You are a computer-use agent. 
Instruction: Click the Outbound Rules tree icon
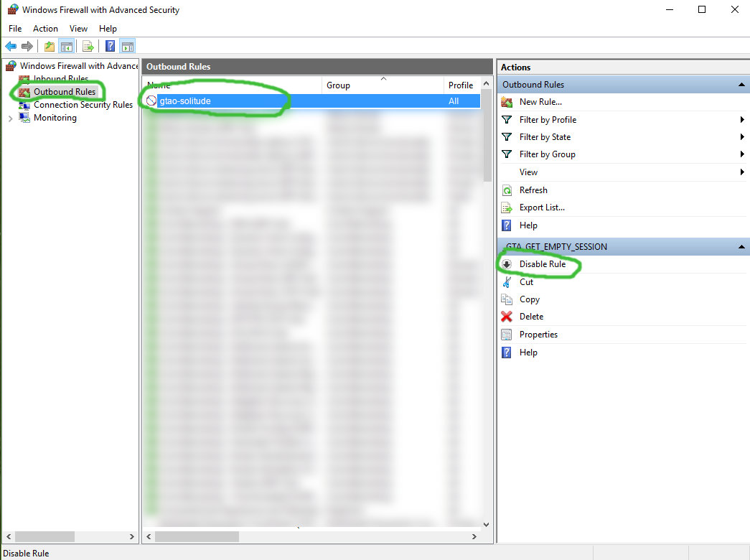pyautogui.click(x=24, y=92)
